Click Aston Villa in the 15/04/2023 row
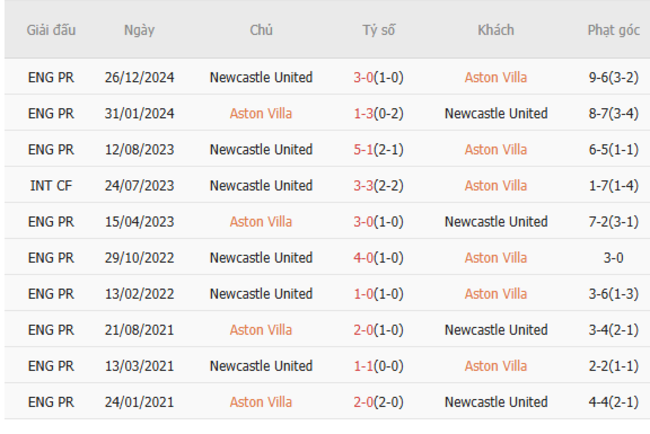The width and height of the screenshot is (650, 434). click(261, 221)
